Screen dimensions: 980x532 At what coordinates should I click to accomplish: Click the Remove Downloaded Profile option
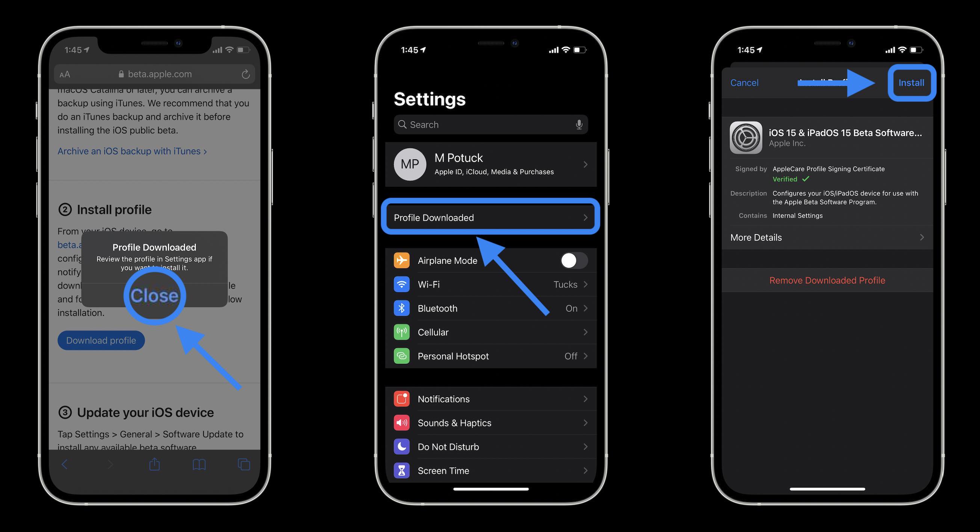(828, 280)
